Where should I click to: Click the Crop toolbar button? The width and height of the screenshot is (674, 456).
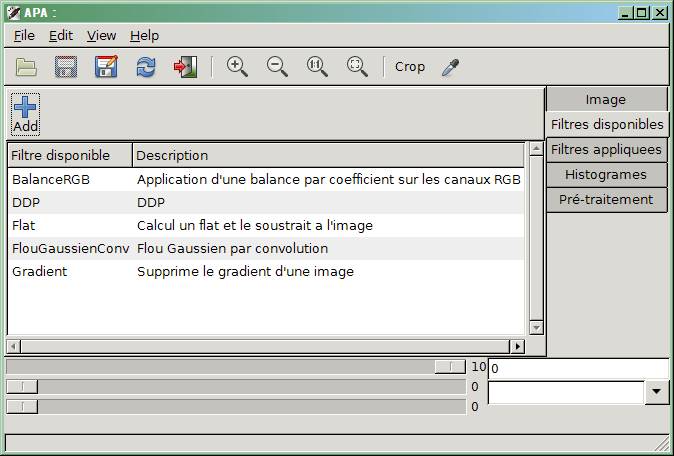pos(410,67)
